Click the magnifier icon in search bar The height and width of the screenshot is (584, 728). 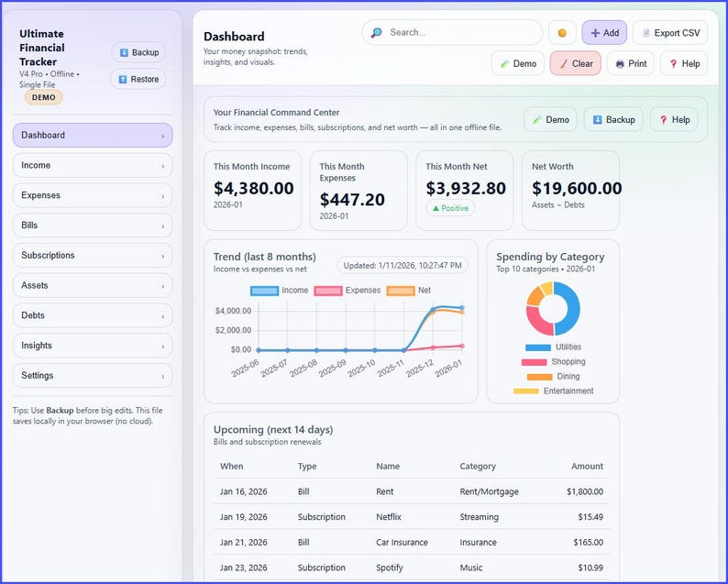pos(377,32)
